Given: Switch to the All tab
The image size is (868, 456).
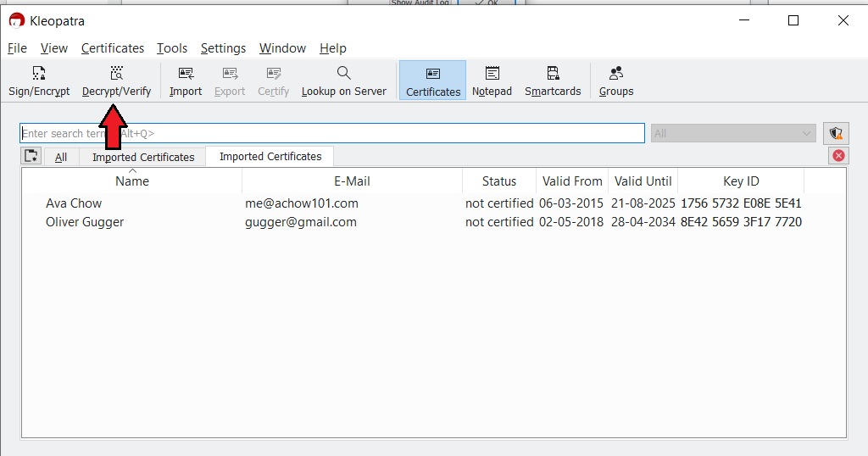Looking at the screenshot, I should pos(61,157).
